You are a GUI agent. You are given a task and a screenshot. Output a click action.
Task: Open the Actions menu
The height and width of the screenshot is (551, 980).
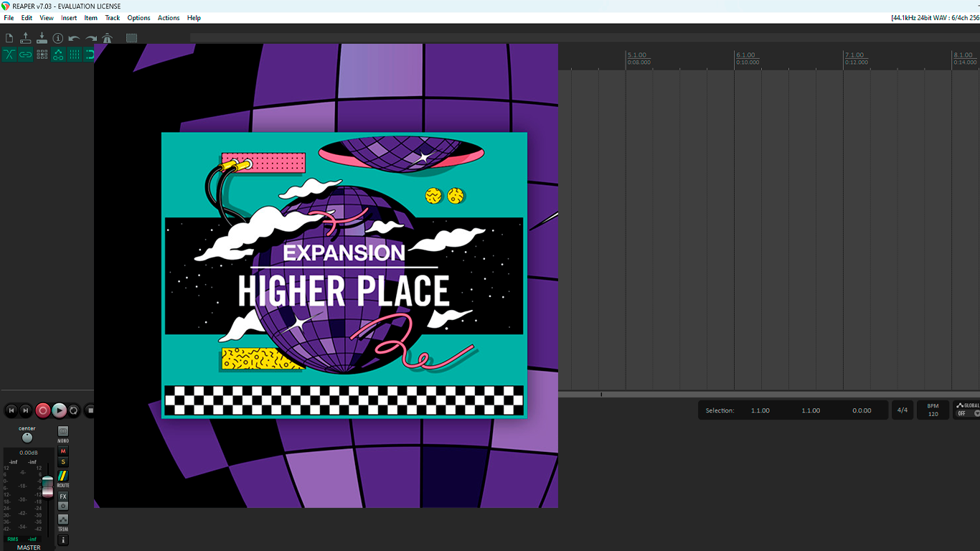pos(169,18)
